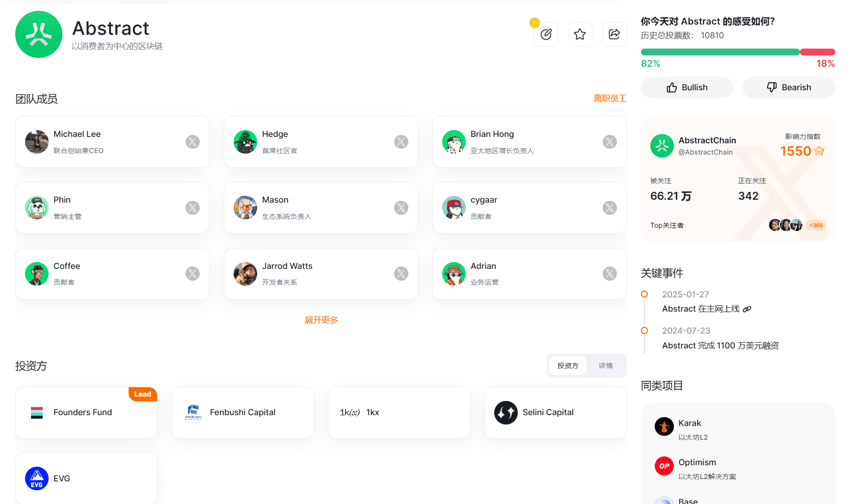Image resolution: width=853 pixels, height=504 pixels.
Task: Click the 82% bullish percentage
Action: pos(650,63)
